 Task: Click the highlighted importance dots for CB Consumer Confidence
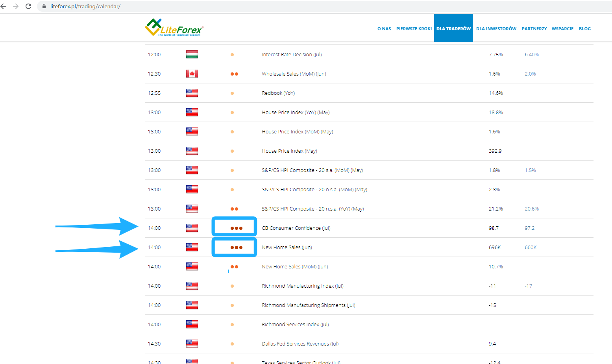tap(234, 227)
